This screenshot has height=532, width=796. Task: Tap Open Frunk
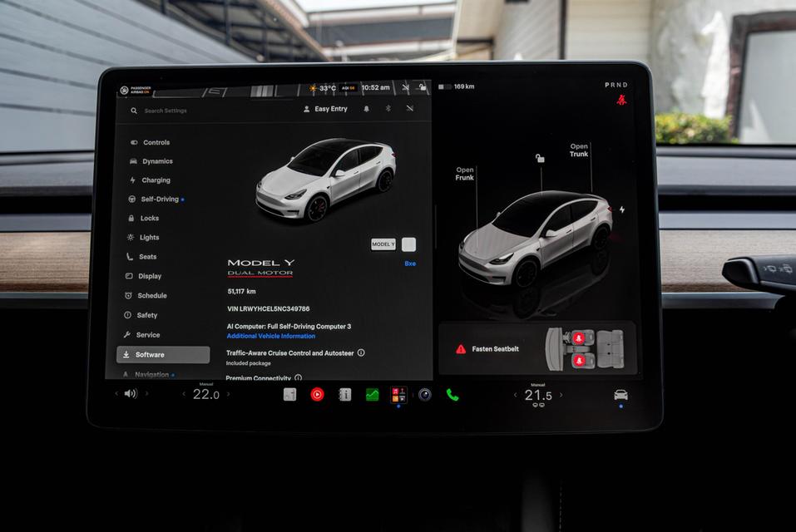(464, 174)
